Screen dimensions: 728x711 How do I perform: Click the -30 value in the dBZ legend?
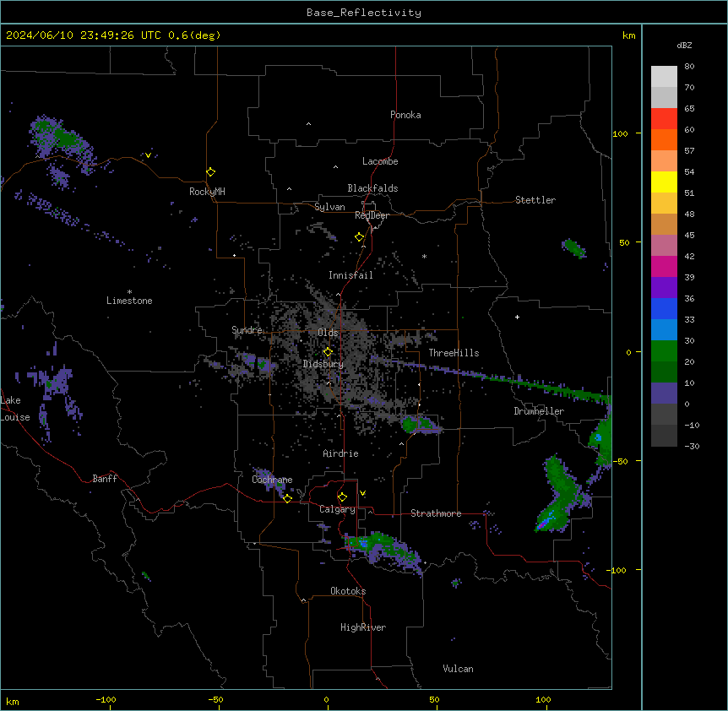tap(692, 446)
